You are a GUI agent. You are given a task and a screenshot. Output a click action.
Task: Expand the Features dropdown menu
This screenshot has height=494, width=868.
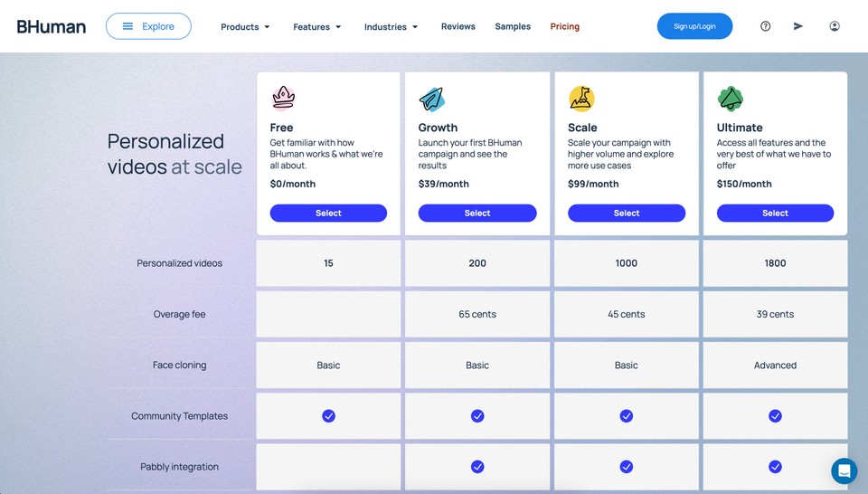317,26
